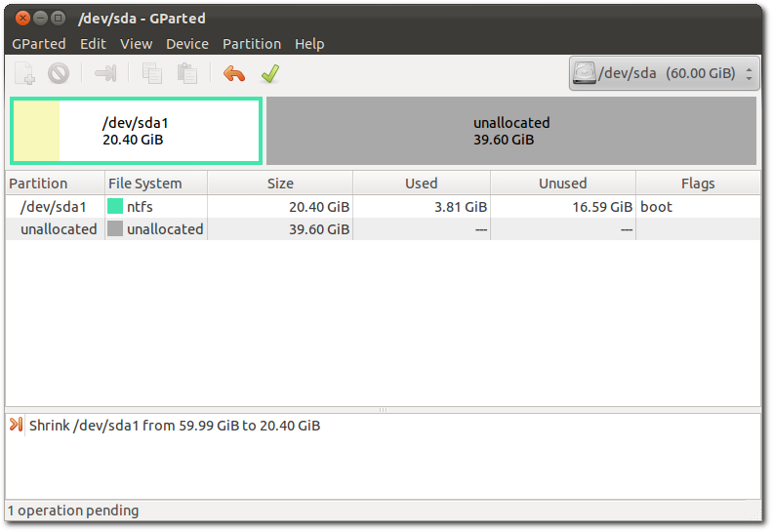Screen dimensions: 773x532
Task: Open the GParted menu
Action: click(x=38, y=44)
